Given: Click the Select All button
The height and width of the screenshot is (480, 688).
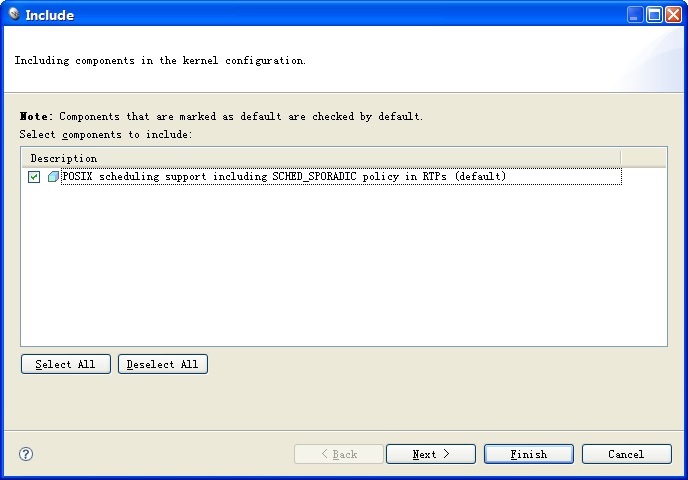Looking at the screenshot, I should point(66,364).
